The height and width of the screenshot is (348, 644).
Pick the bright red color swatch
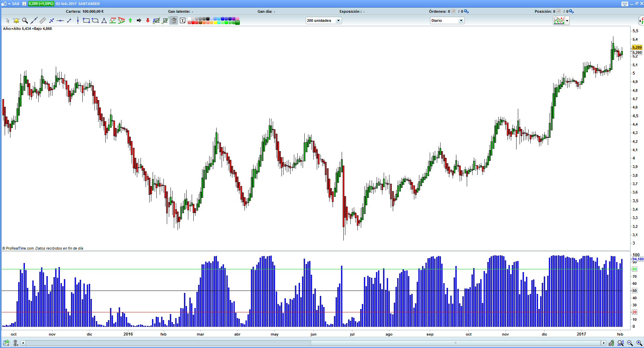pos(193,23)
